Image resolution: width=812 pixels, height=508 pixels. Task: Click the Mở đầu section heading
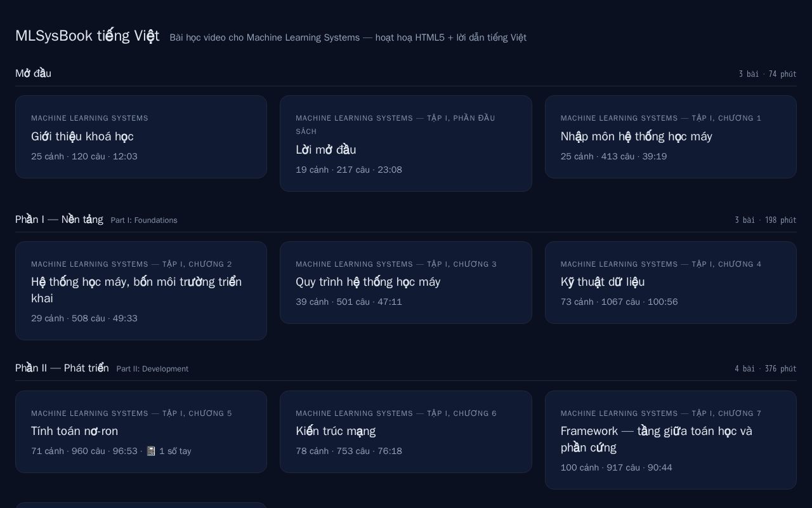pos(33,74)
